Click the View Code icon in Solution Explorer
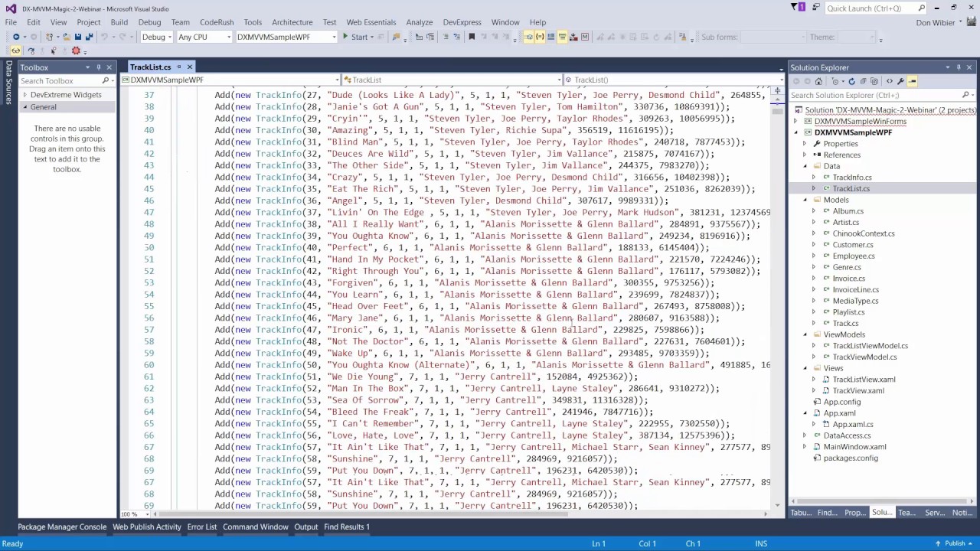The width and height of the screenshot is (980, 551). click(x=889, y=81)
